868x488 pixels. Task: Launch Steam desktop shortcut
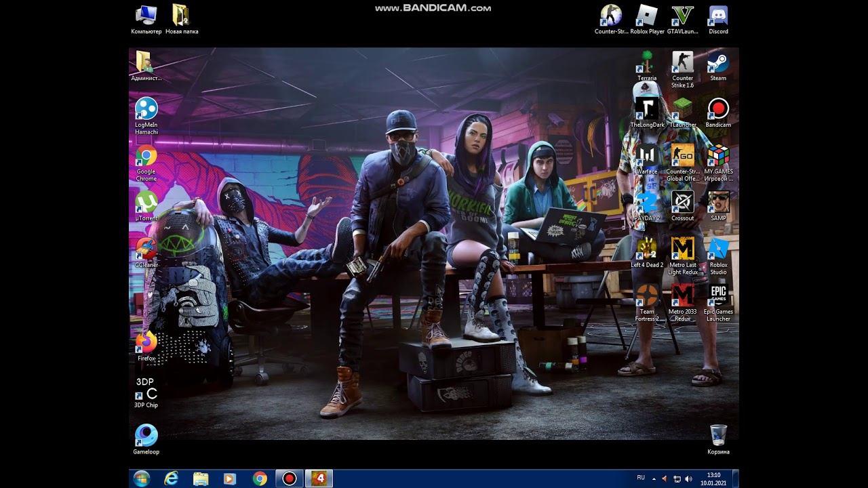718,66
